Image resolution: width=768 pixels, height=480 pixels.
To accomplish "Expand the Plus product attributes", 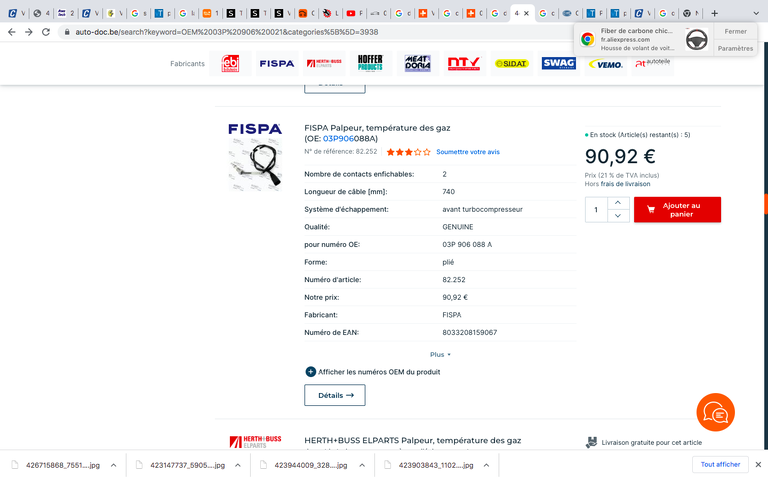I will point(440,355).
